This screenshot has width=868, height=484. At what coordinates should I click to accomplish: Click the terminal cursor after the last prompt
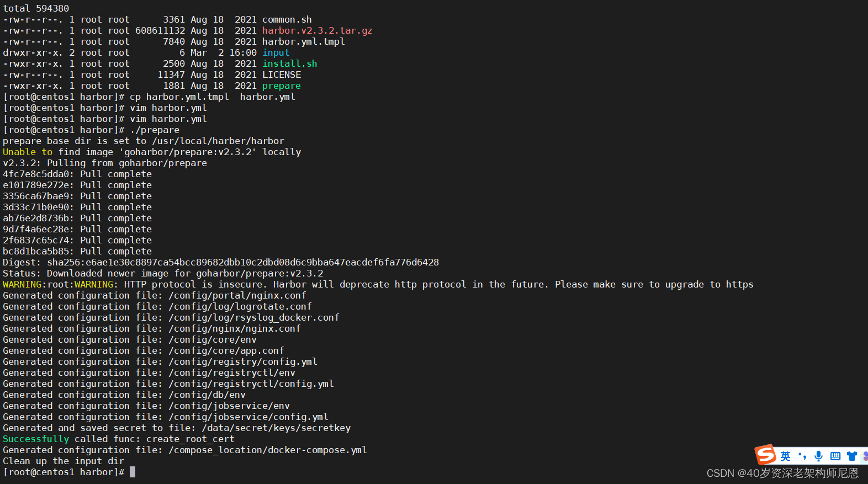point(133,472)
